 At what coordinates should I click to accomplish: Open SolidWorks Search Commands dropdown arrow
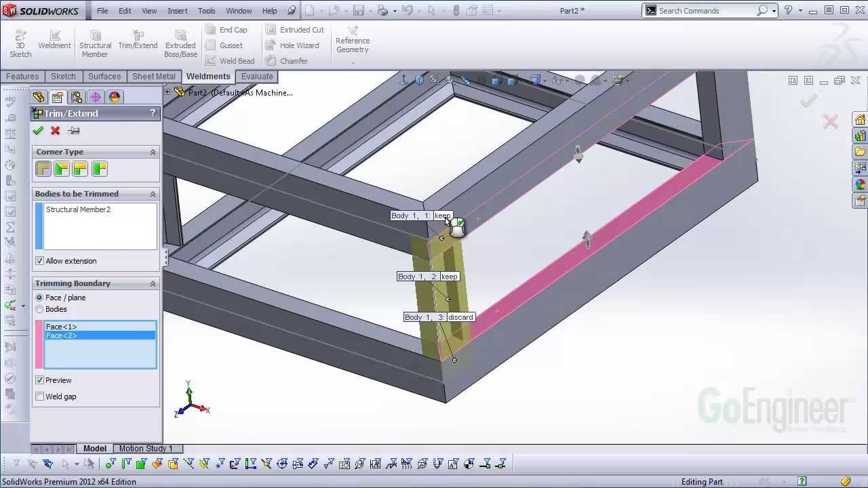[x=774, y=11]
